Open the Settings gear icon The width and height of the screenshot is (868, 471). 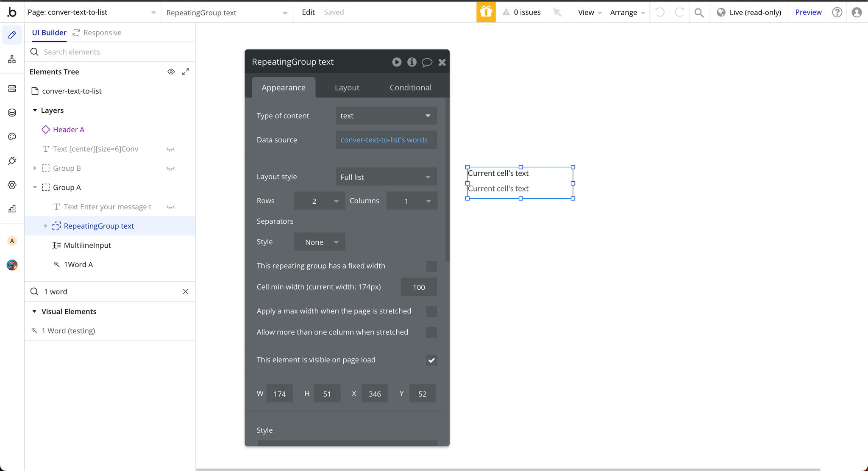coord(12,185)
